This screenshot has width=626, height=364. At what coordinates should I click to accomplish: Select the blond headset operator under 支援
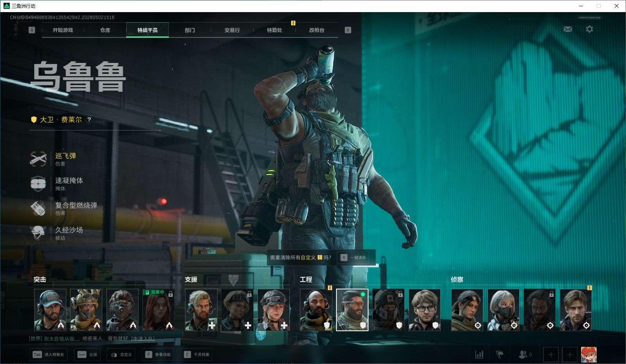[x=201, y=310]
